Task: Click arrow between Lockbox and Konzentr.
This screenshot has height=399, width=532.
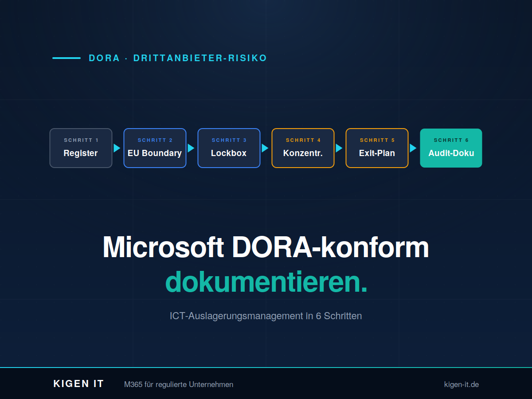Action: (265, 148)
